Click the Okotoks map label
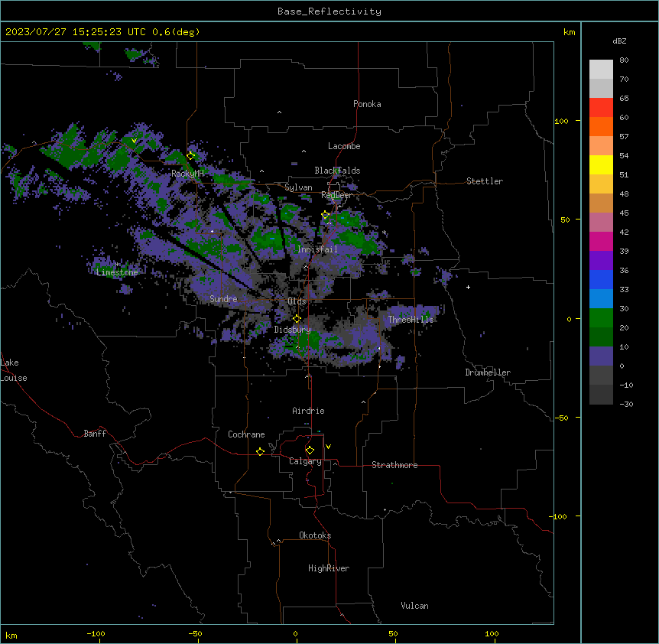659x644 pixels. [x=315, y=535]
